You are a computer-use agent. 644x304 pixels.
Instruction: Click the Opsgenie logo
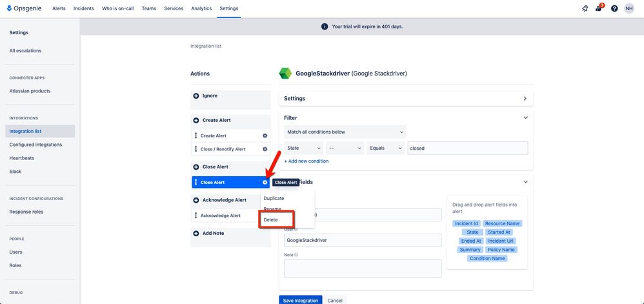24,8
